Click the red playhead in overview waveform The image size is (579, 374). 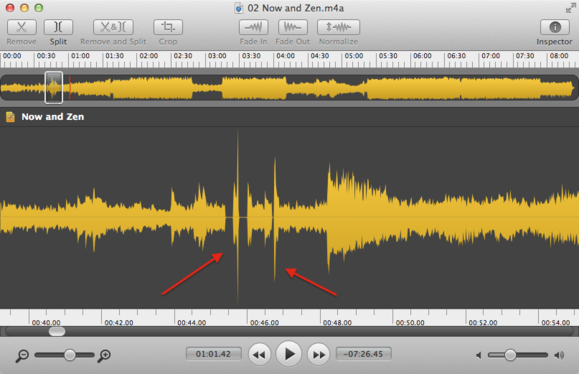tap(70, 88)
